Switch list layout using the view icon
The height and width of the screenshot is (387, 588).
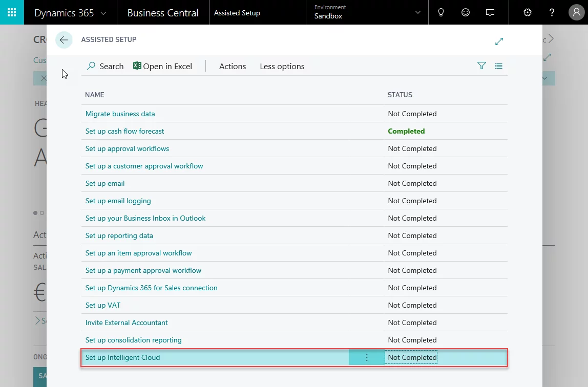(498, 66)
